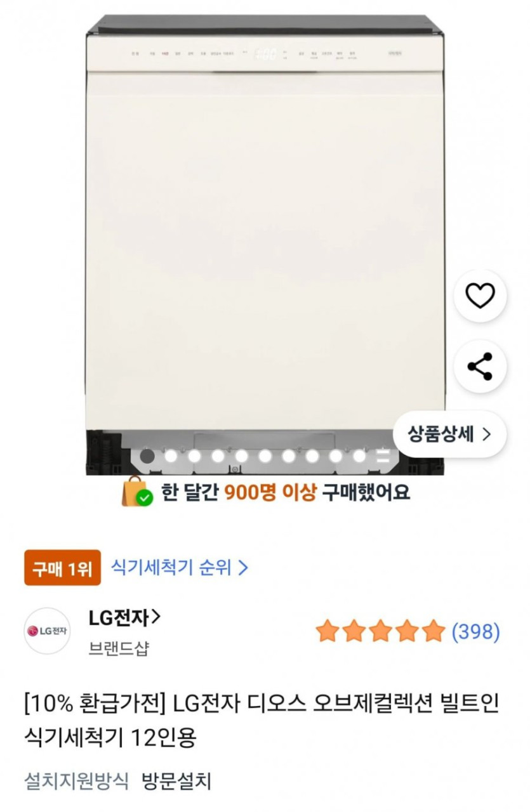
Task: Tap the first orange rating star
Action: (x=328, y=631)
